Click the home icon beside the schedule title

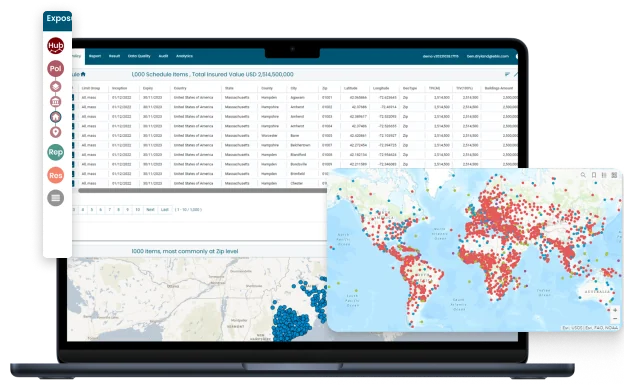tap(83, 74)
